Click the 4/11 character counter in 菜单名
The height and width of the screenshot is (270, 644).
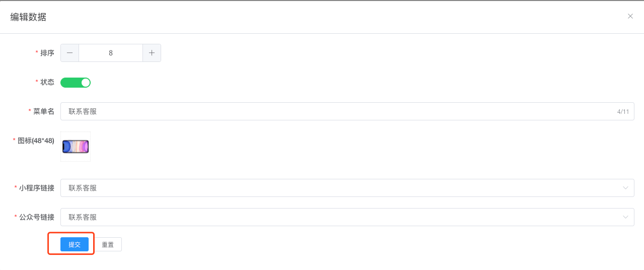pos(623,111)
